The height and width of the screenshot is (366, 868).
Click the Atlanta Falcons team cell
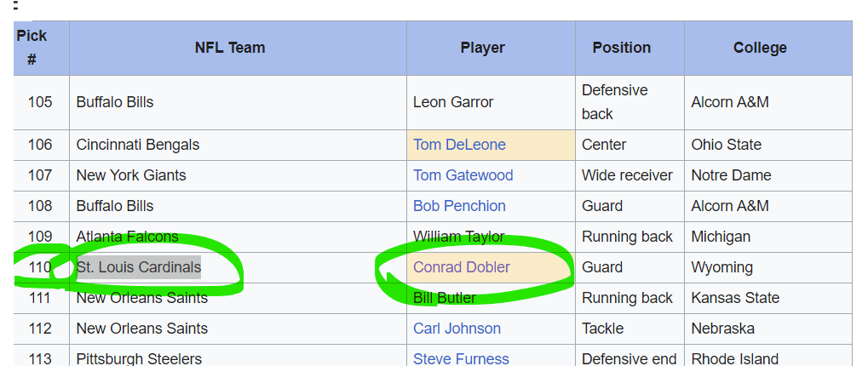[x=128, y=237]
